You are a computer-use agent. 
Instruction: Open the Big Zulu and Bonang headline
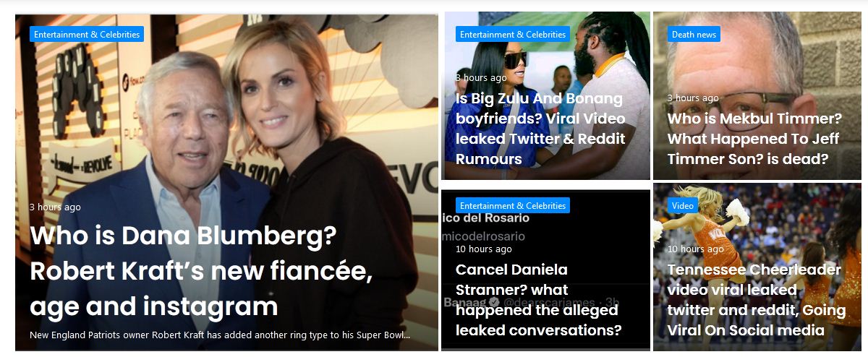(x=540, y=129)
